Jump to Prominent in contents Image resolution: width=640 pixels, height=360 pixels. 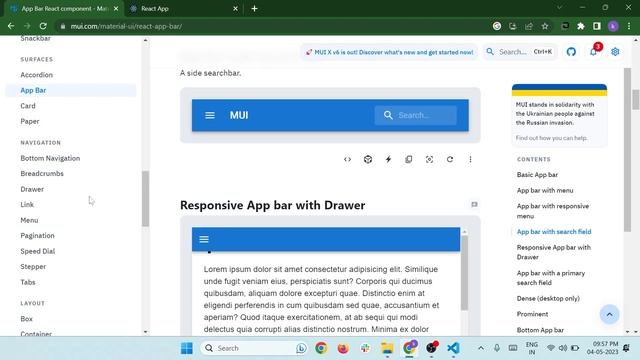click(532, 314)
